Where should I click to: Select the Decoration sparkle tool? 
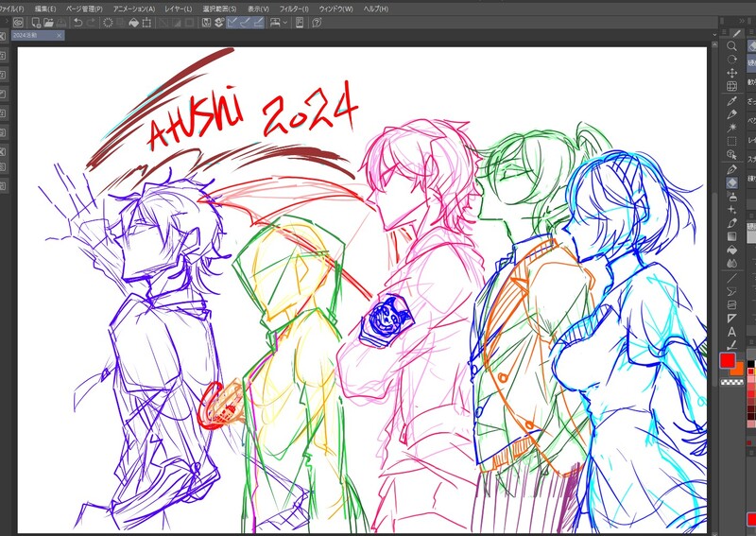click(731, 210)
